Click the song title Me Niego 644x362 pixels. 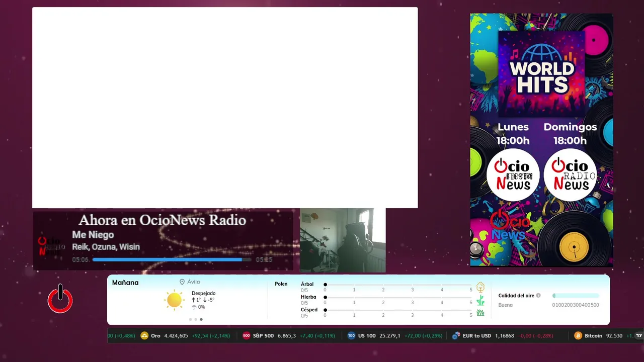point(93,235)
